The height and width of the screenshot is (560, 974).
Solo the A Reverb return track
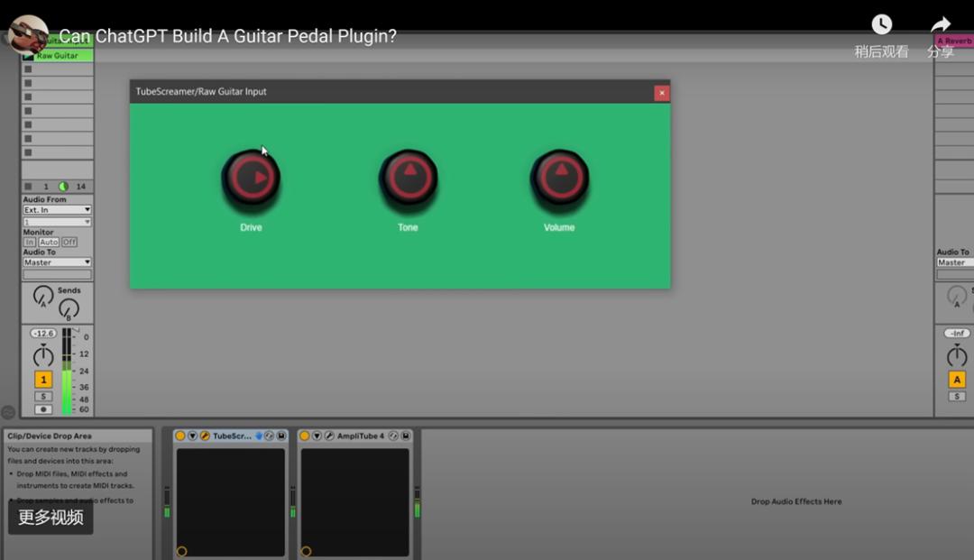(x=957, y=396)
